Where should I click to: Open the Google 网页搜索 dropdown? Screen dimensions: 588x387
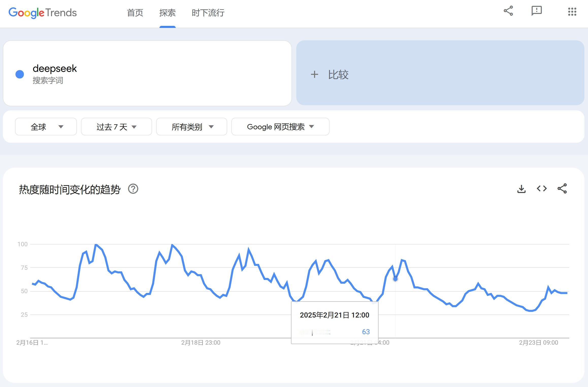280,127
